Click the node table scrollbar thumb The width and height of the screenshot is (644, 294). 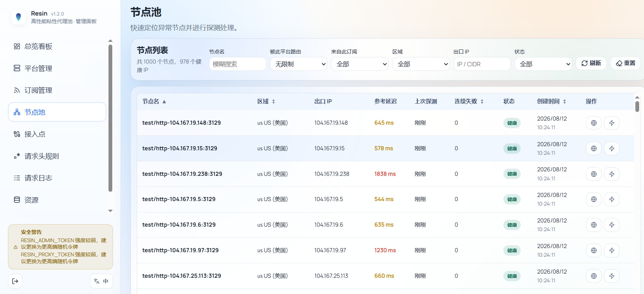click(x=637, y=106)
